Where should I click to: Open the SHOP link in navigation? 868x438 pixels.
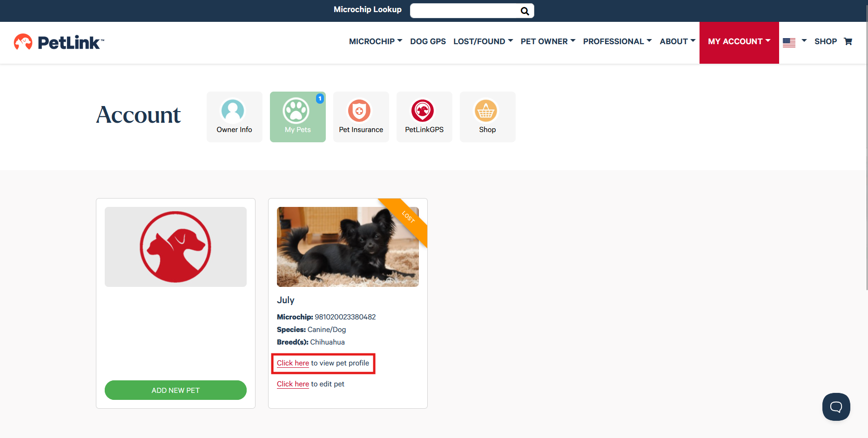click(826, 41)
